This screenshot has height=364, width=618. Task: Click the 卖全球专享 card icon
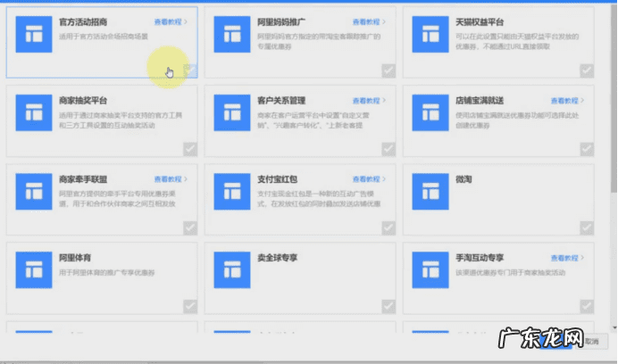232,269
